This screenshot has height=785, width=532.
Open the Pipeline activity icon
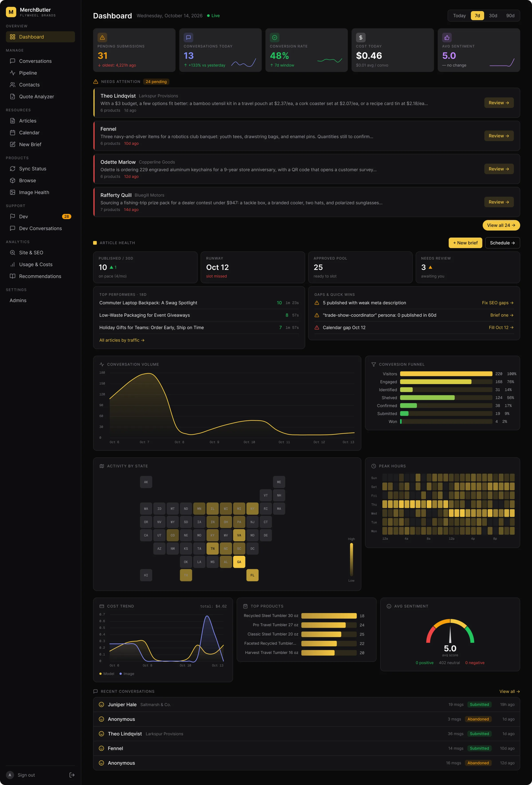point(12,73)
